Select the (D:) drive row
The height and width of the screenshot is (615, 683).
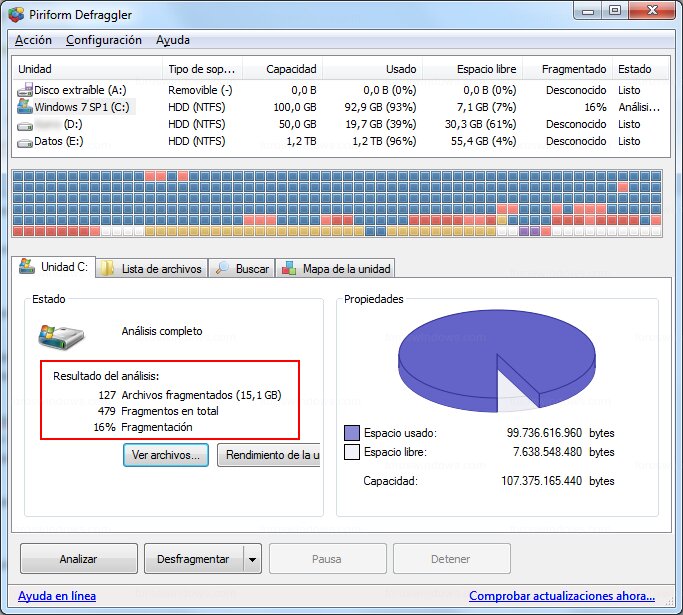[x=341, y=124]
